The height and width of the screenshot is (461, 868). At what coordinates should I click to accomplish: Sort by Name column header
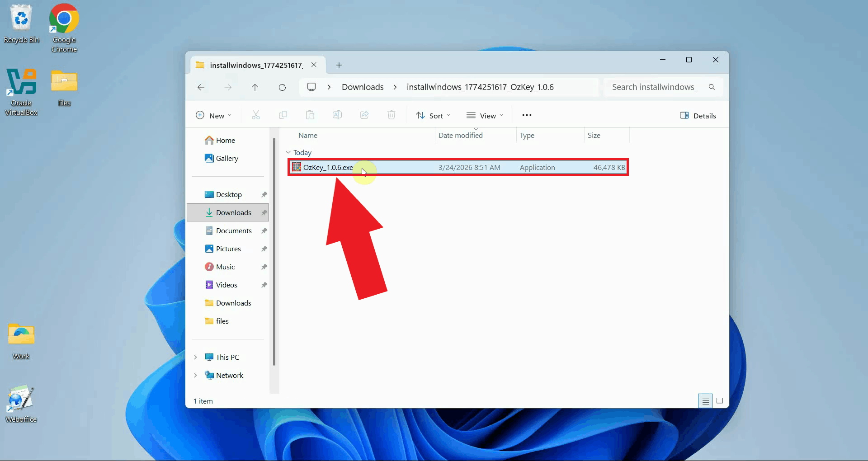pyautogui.click(x=308, y=135)
